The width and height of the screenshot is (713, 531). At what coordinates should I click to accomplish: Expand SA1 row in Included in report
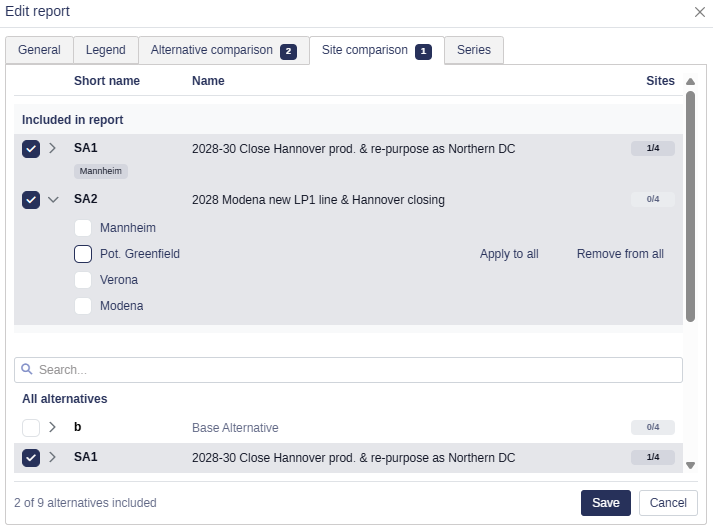coord(53,148)
